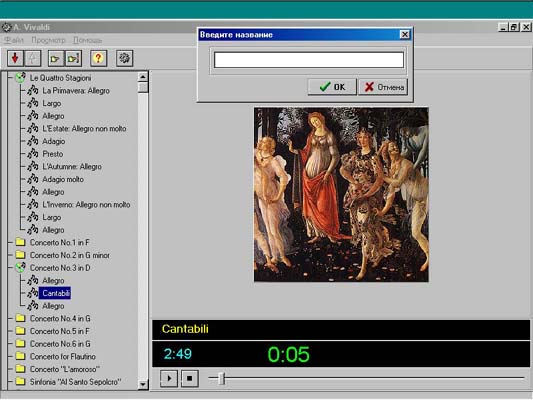The height and width of the screenshot is (400, 533).
Task: Click the folder-with-bar toolbar icon
Action: pyautogui.click(x=73, y=58)
